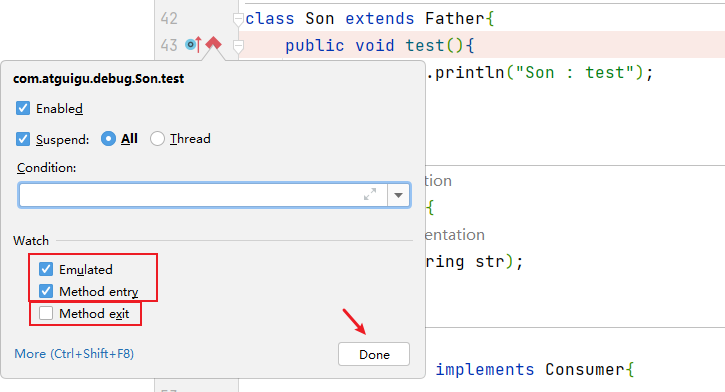The width and height of the screenshot is (725, 392).
Task: Select the Thread suspend radio button
Action: (x=157, y=139)
